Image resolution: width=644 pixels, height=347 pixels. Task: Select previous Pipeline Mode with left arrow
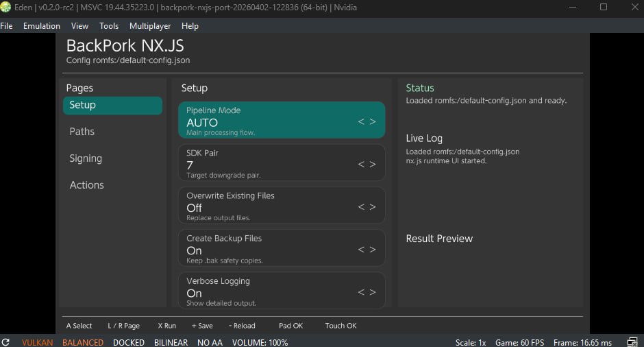361,121
